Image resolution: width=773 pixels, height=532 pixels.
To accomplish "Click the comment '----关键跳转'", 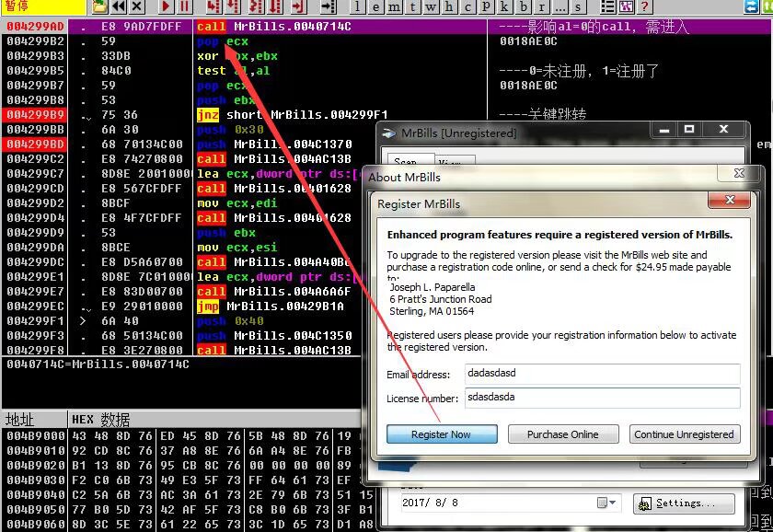I will click(x=543, y=115).
